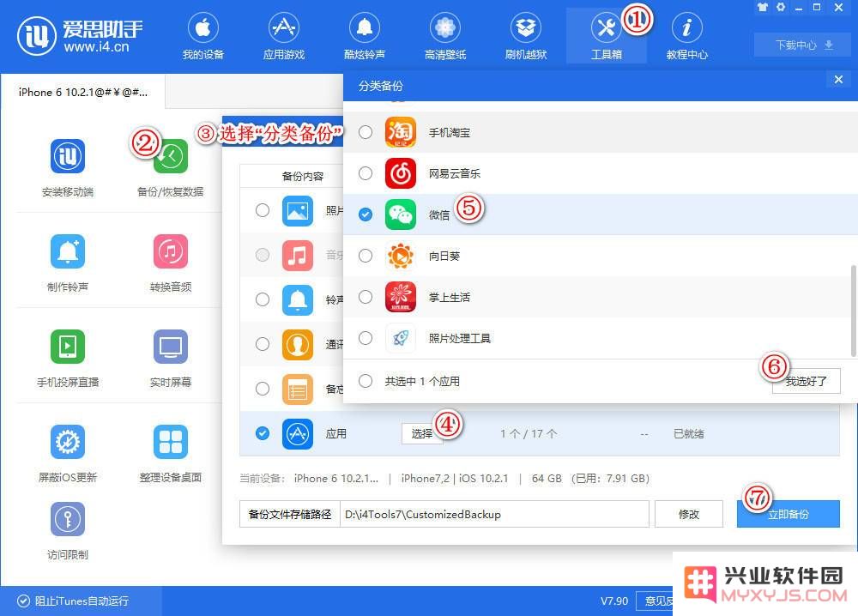Open 教程中心 section
This screenshot has height=616, width=858.
click(x=686, y=36)
